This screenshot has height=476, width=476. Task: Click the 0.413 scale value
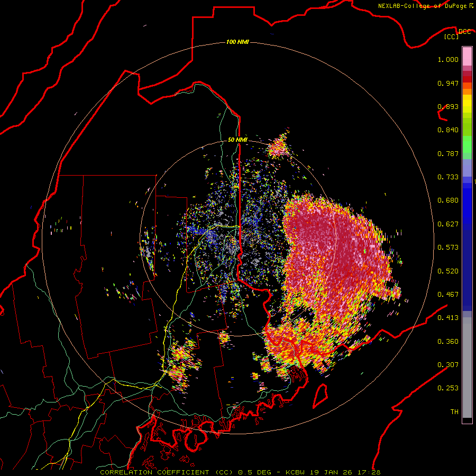tap(448, 318)
